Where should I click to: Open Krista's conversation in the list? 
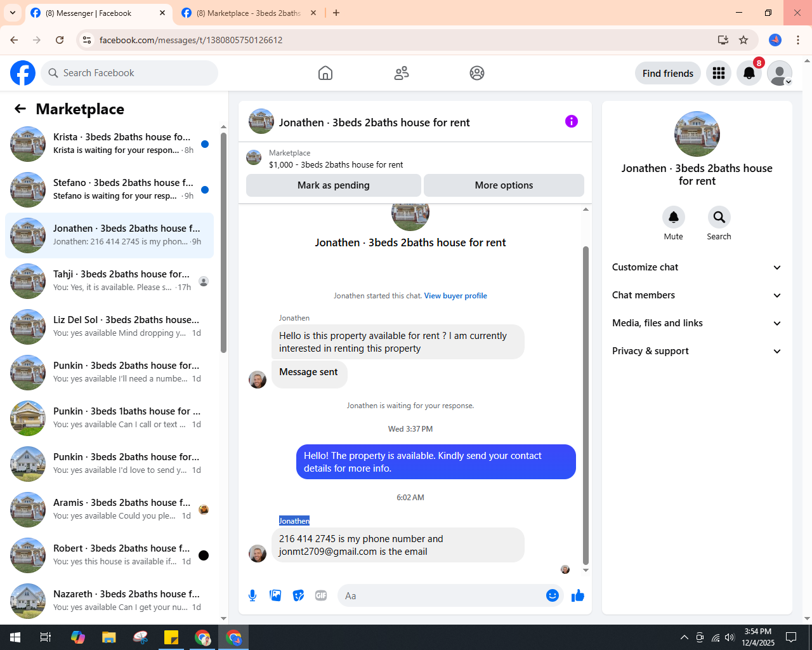coord(110,144)
